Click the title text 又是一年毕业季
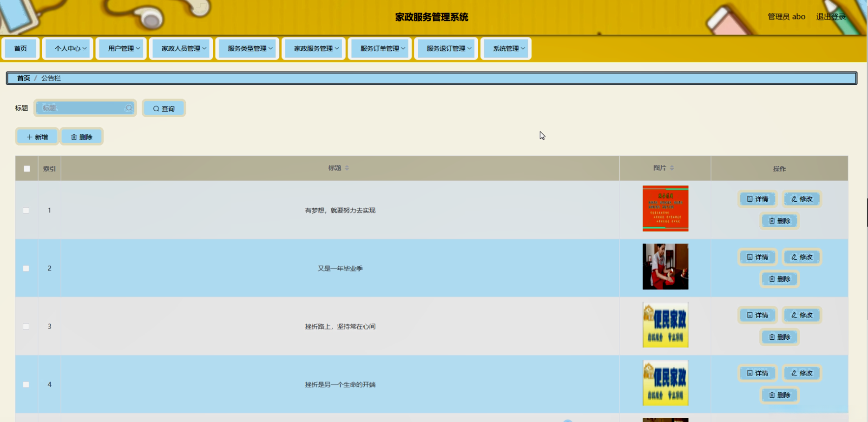Screen dimensions: 868x422 [340, 269]
